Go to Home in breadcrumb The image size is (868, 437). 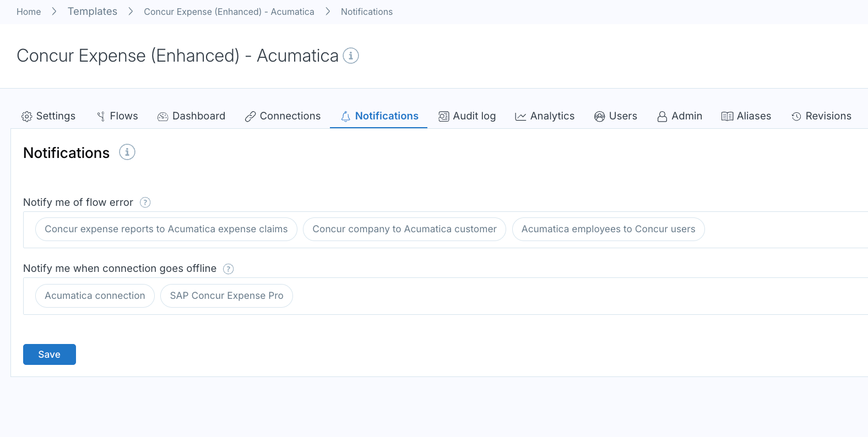[29, 12]
